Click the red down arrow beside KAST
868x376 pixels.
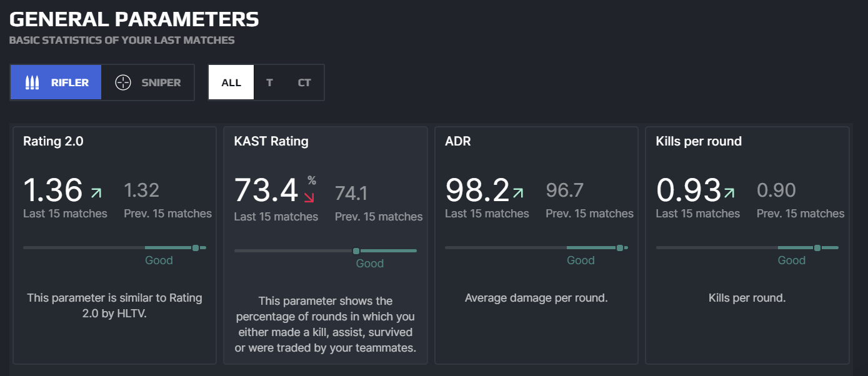point(308,197)
